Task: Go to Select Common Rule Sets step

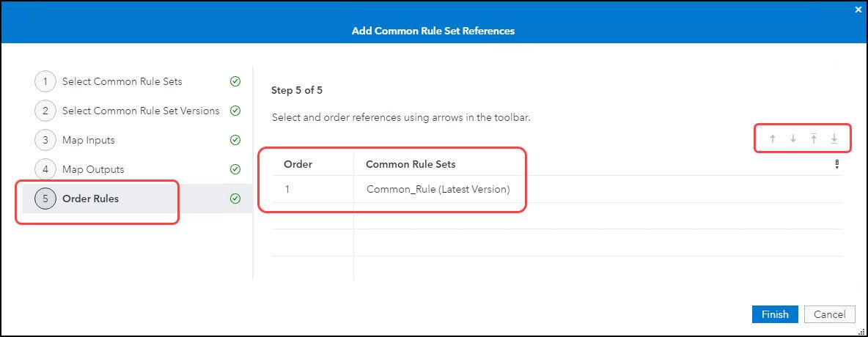Action: (122, 81)
